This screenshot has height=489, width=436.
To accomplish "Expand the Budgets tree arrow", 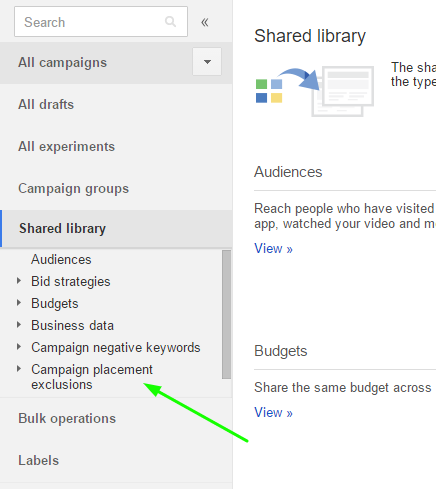I will (19, 303).
